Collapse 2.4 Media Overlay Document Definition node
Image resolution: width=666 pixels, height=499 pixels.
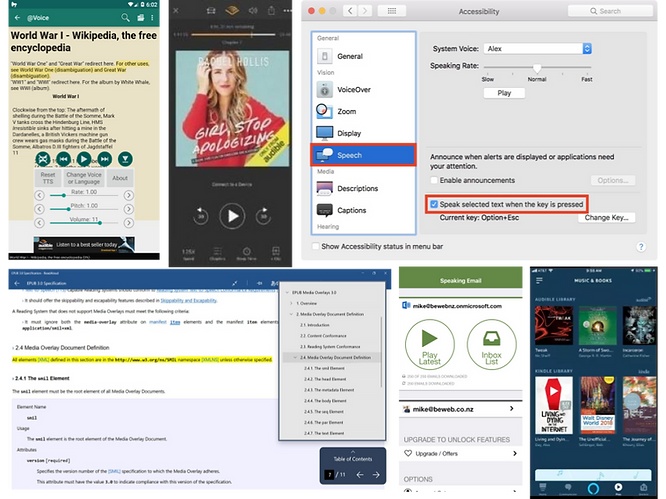pyautogui.click(x=295, y=358)
